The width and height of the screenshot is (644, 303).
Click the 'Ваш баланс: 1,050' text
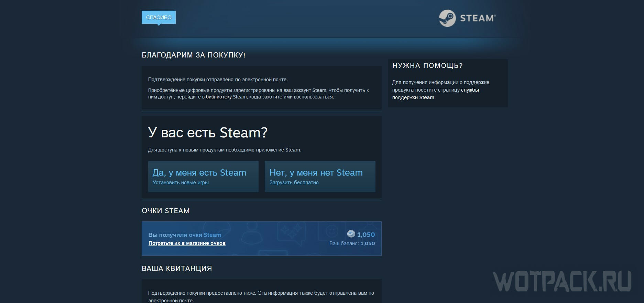pos(352,243)
